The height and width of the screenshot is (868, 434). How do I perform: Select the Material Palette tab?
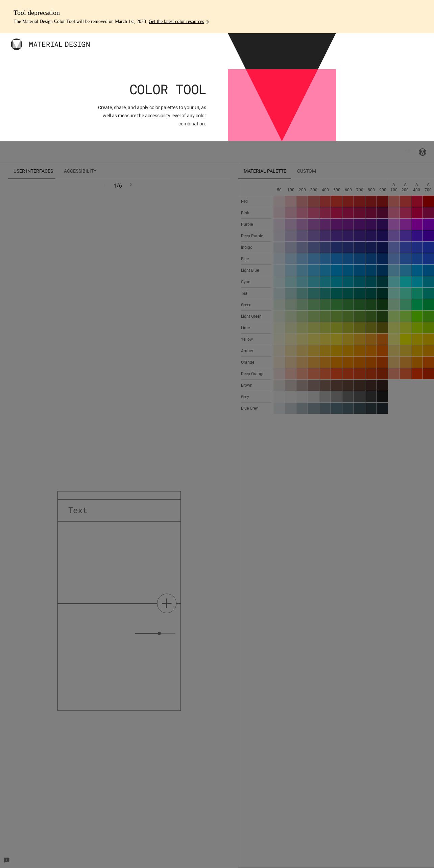click(x=265, y=171)
